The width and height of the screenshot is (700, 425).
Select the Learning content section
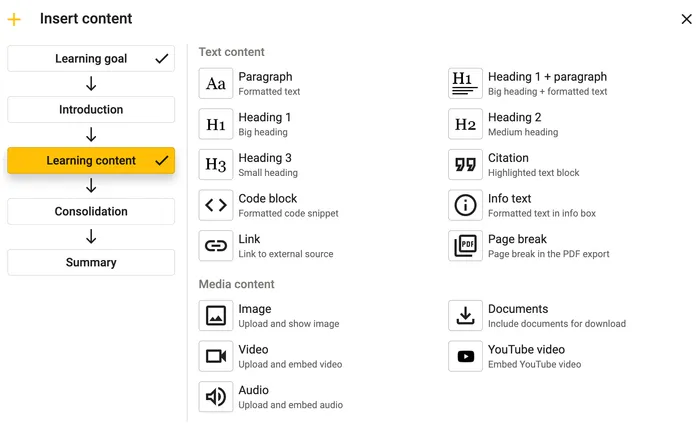(x=91, y=160)
